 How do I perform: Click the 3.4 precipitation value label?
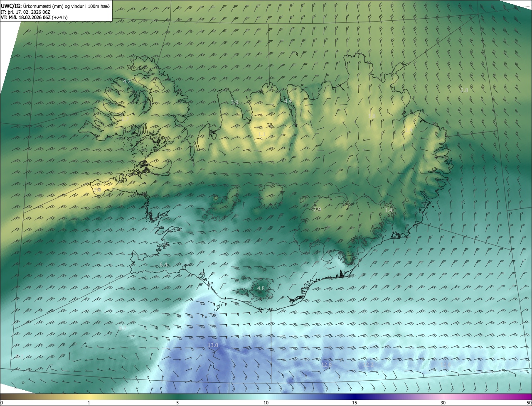388,210
